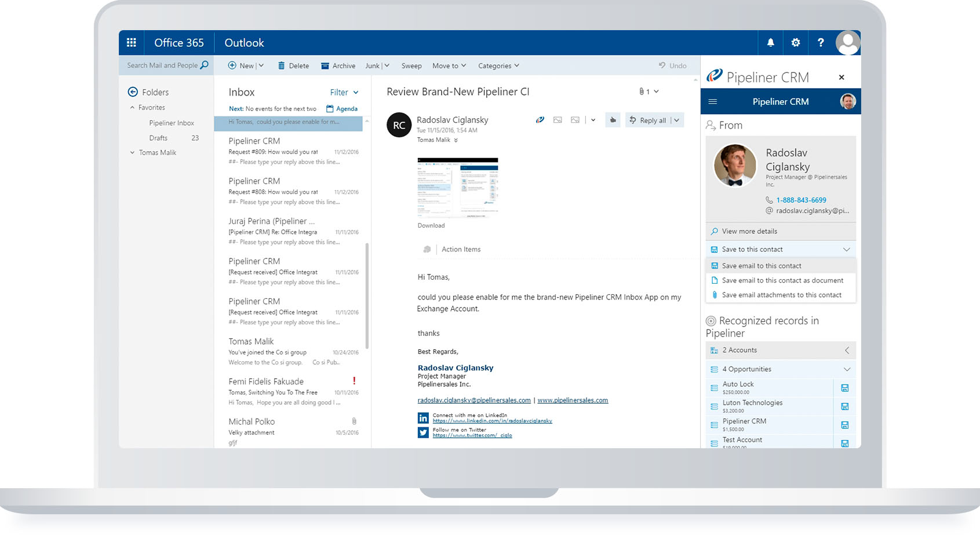Screen dimensions: 980x538
Task: Click Undo in the toolbar
Action: click(672, 65)
